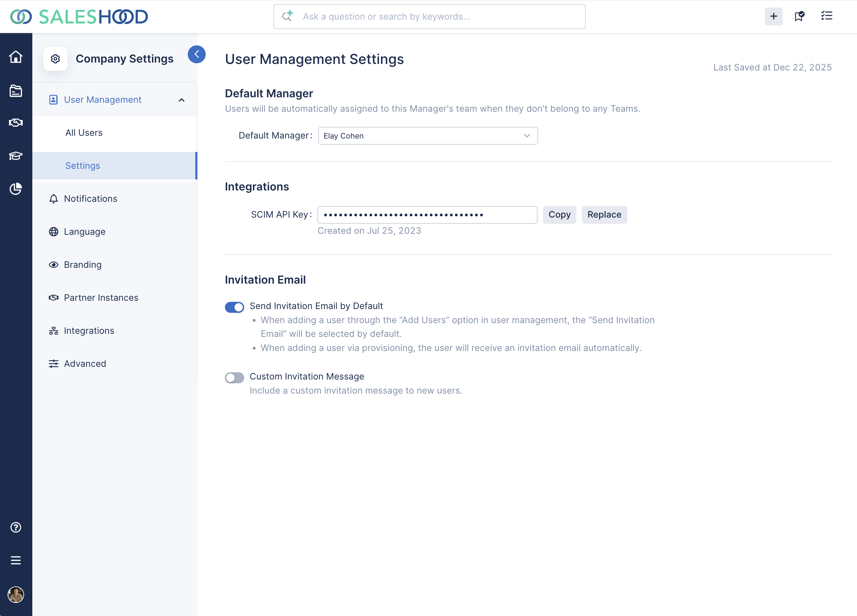This screenshot has height=616, width=857.
Task: Copy the SCIM API Key
Action: pyautogui.click(x=559, y=214)
